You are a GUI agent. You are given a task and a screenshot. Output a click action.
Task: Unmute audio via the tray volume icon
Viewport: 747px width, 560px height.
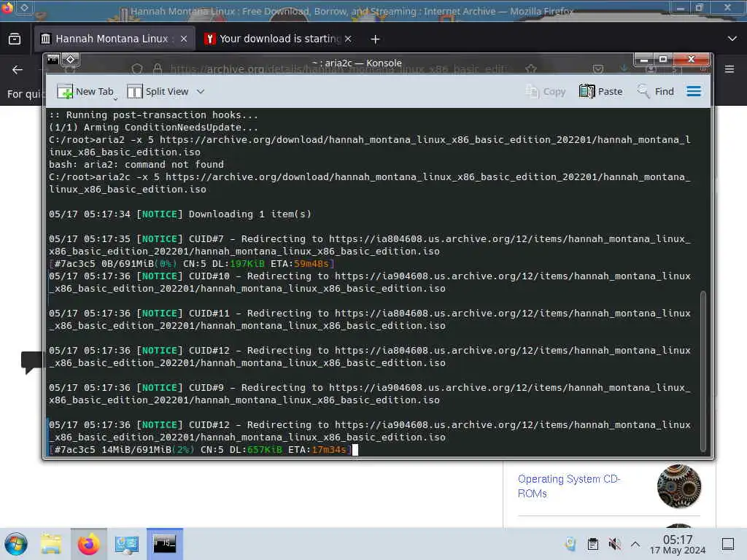click(614, 544)
